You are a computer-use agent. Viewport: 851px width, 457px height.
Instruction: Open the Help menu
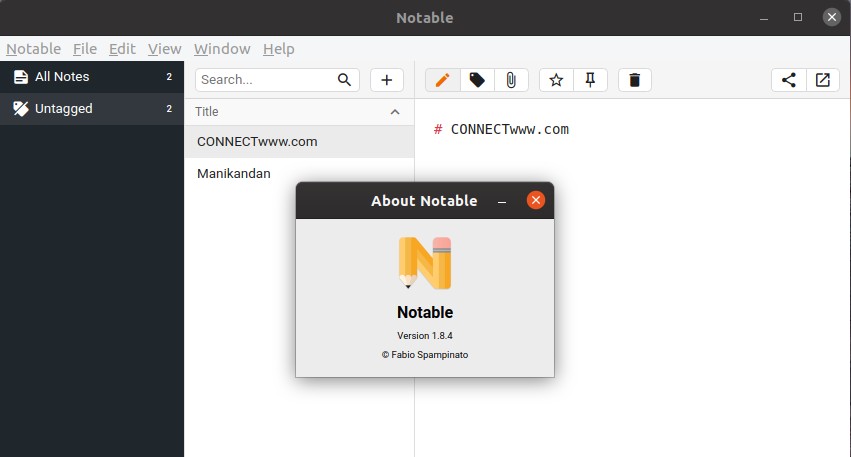coord(278,49)
